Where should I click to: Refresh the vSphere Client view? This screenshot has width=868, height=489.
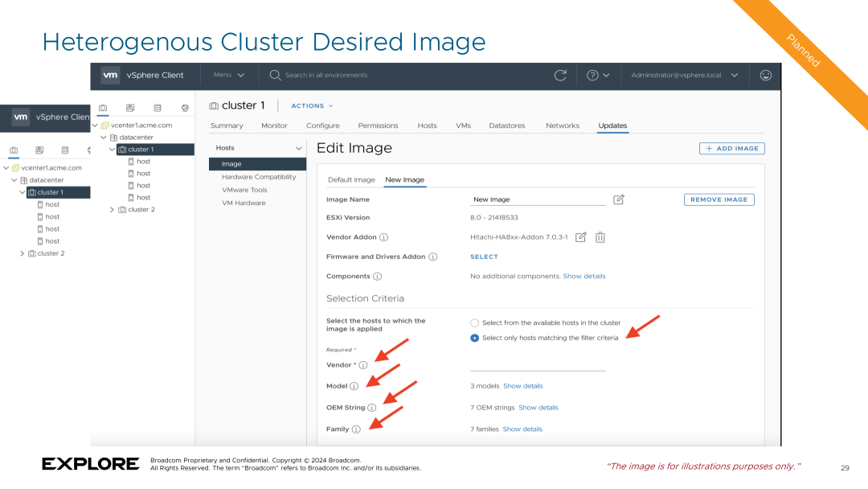click(560, 76)
